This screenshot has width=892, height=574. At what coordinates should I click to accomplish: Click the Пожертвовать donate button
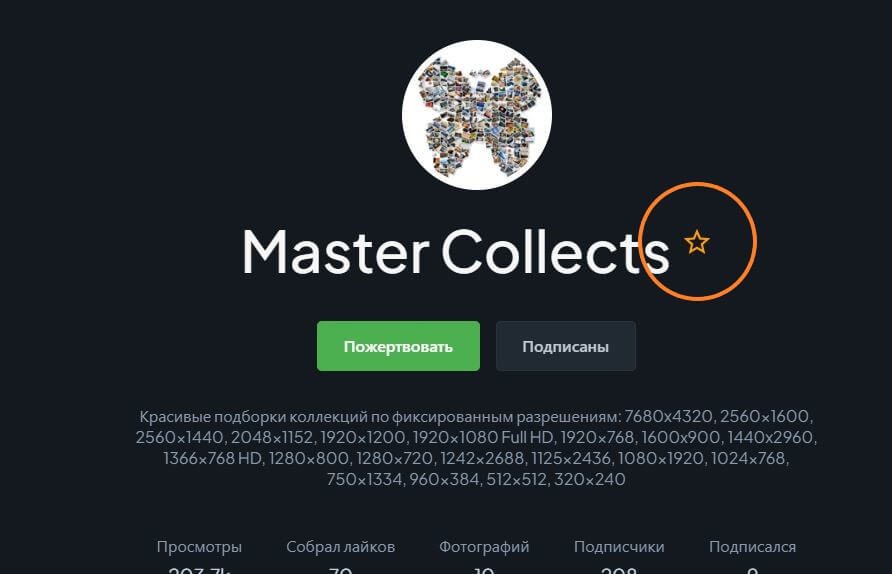point(398,346)
